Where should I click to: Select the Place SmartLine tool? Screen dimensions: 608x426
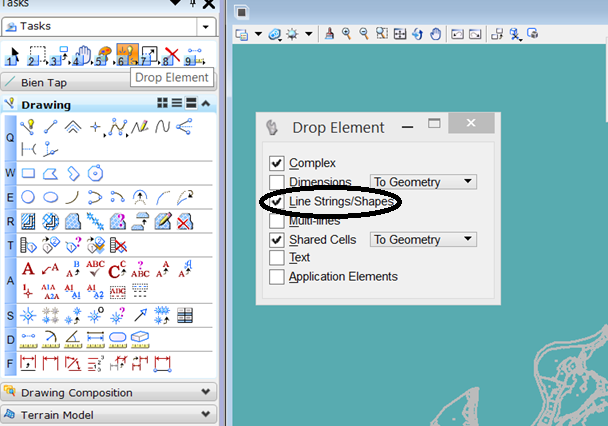pos(119,127)
